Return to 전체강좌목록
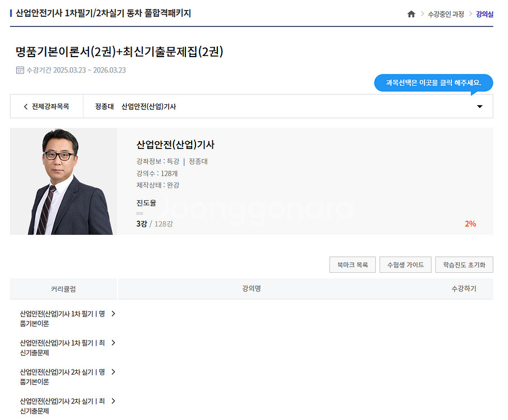Viewport: 508px width, 420px height. (46, 106)
